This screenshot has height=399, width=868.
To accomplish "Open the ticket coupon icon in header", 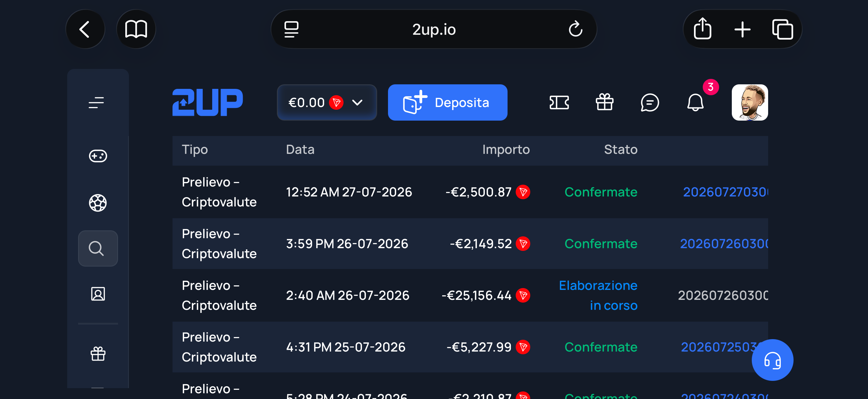I will [x=559, y=102].
